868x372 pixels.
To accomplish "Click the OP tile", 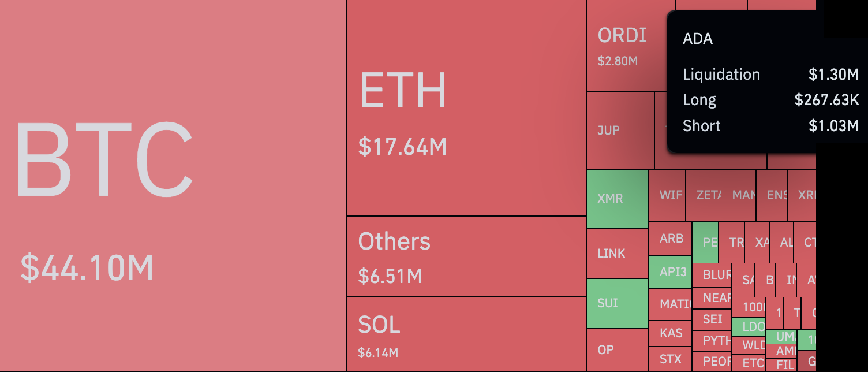I will click(x=617, y=349).
